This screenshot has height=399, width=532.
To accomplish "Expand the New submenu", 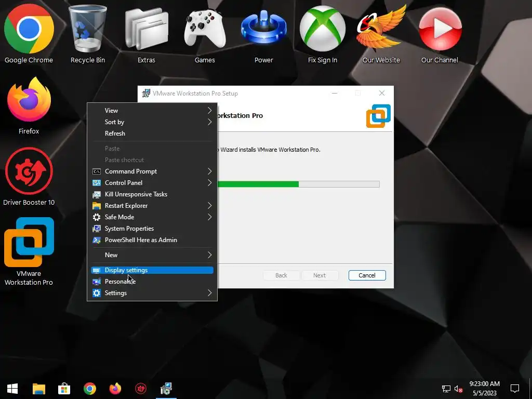I will click(x=152, y=255).
